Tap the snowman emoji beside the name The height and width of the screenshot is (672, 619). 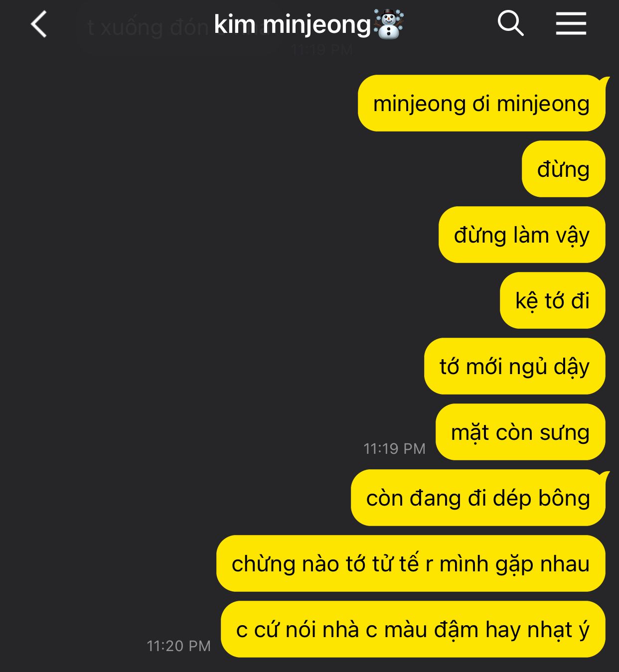coord(389,24)
